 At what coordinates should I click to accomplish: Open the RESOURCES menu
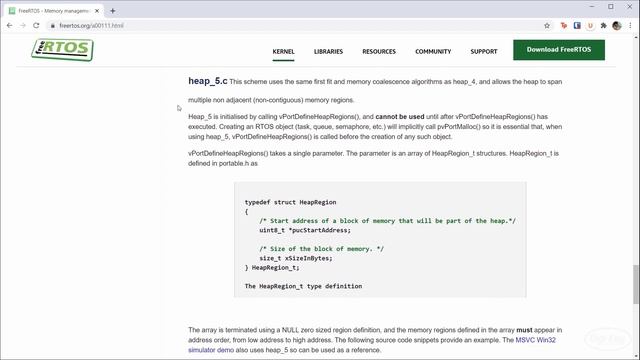379,51
